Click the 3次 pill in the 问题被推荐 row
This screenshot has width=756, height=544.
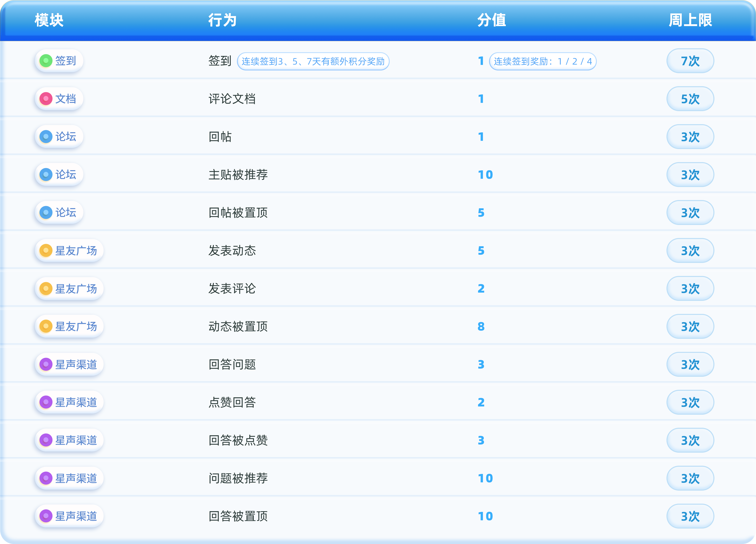click(x=690, y=478)
